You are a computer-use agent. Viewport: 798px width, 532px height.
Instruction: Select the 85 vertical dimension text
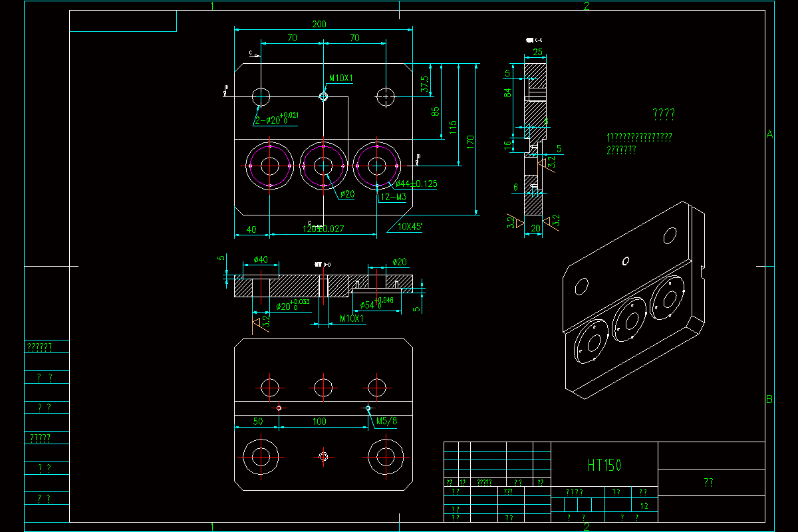[436, 112]
